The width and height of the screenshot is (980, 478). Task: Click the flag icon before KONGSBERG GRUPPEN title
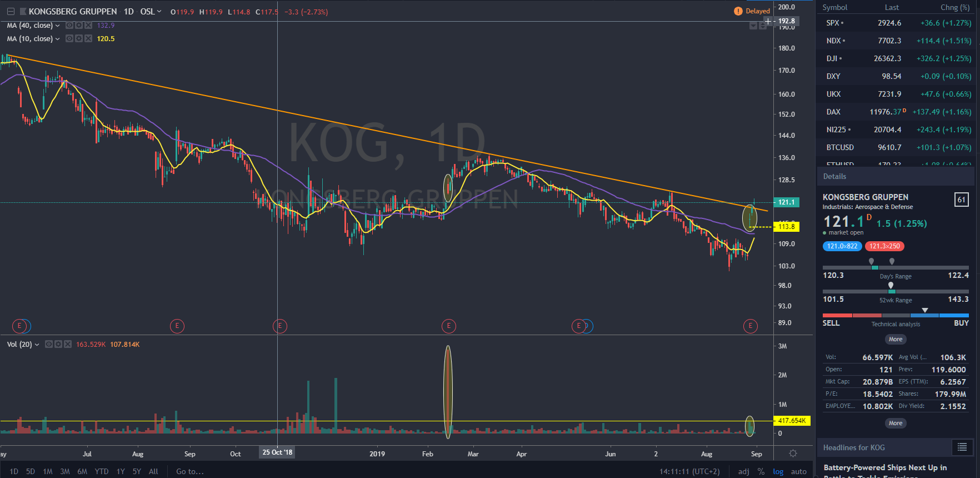click(23, 12)
